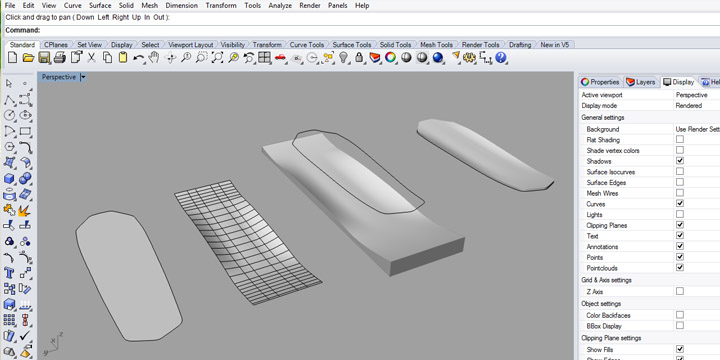Open a file with the folder icon

tap(28, 57)
